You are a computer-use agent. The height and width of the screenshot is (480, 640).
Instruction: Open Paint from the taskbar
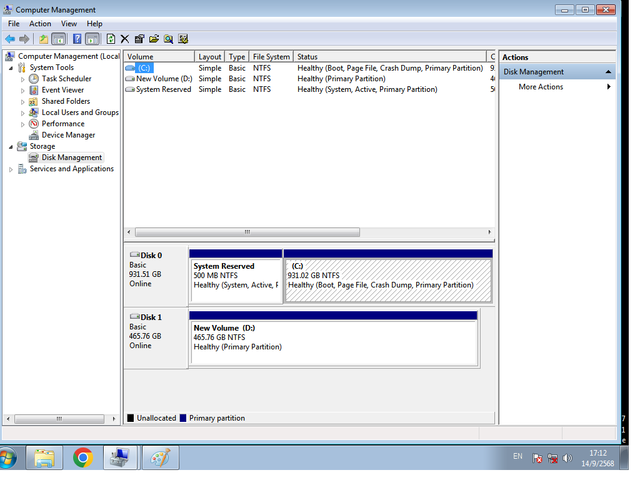(x=160, y=458)
